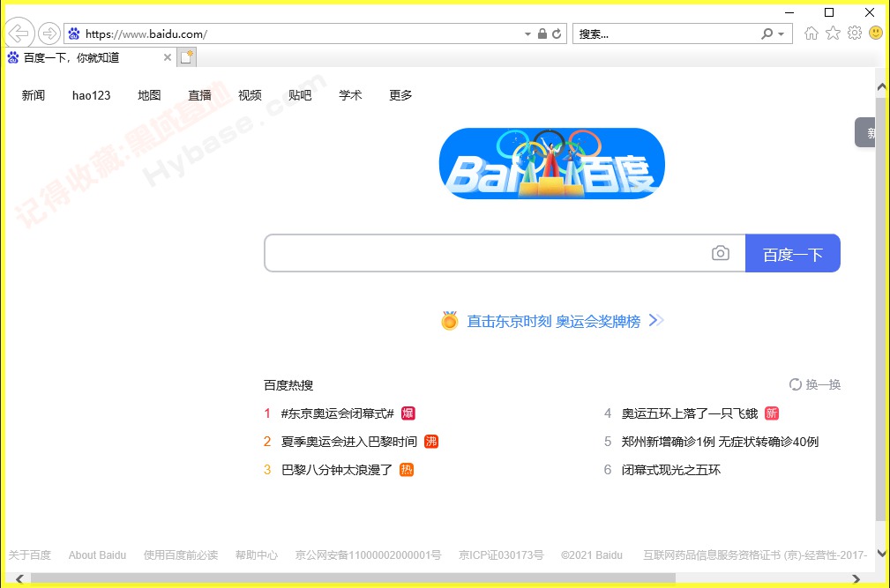The height and width of the screenshot is (588, 890).
Task: Click the smiley feedback icon
Action: pos(874,33)
